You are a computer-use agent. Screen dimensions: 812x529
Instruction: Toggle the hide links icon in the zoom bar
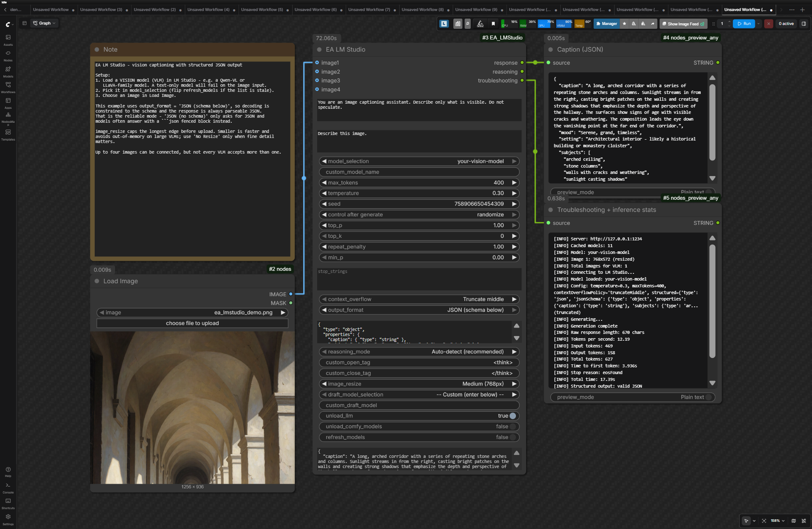804,521
